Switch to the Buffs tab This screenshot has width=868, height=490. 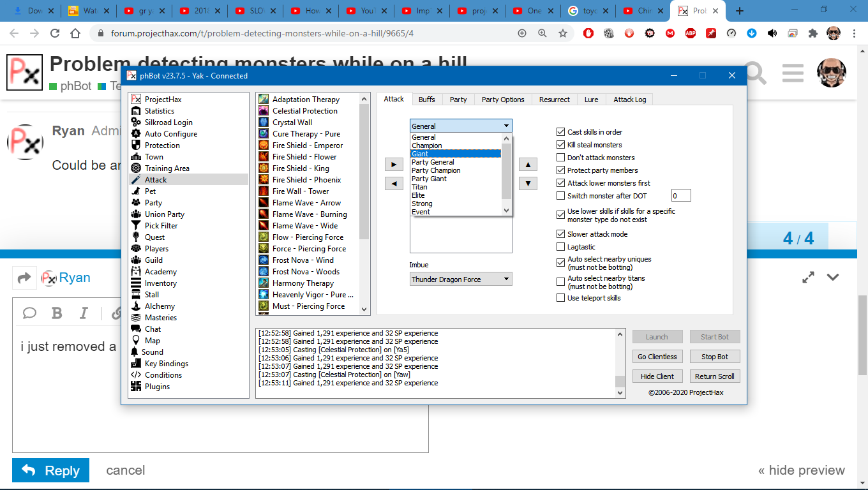click(x=427, y=100)
